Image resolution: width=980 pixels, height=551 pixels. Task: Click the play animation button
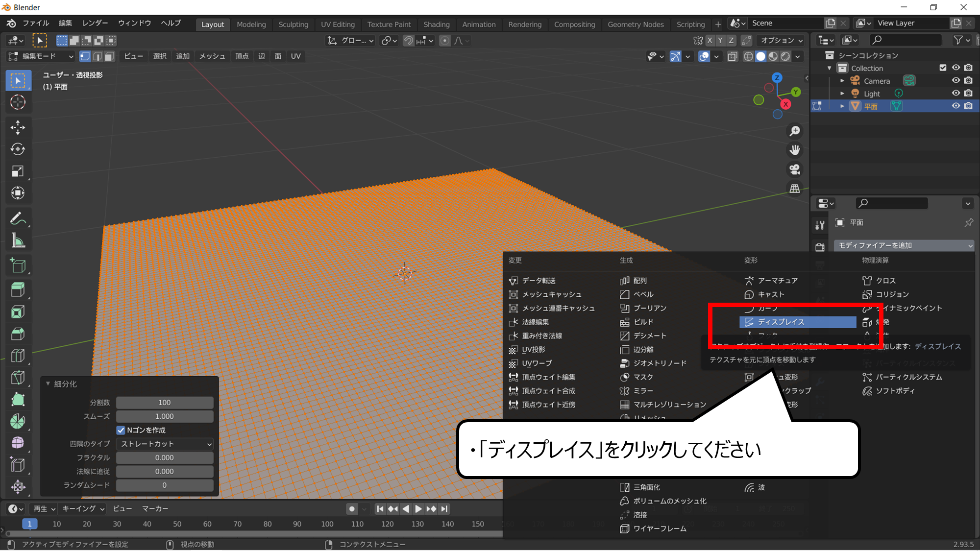click(x=418, y=509)
